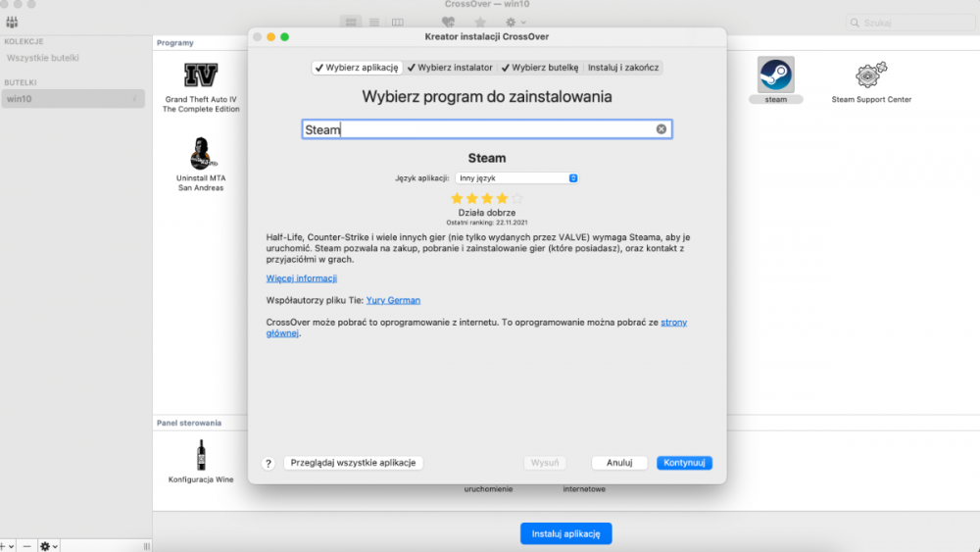Minimize the installer wizard with yellow button
This screenshot has height=552, width=980.
point(270,37)
